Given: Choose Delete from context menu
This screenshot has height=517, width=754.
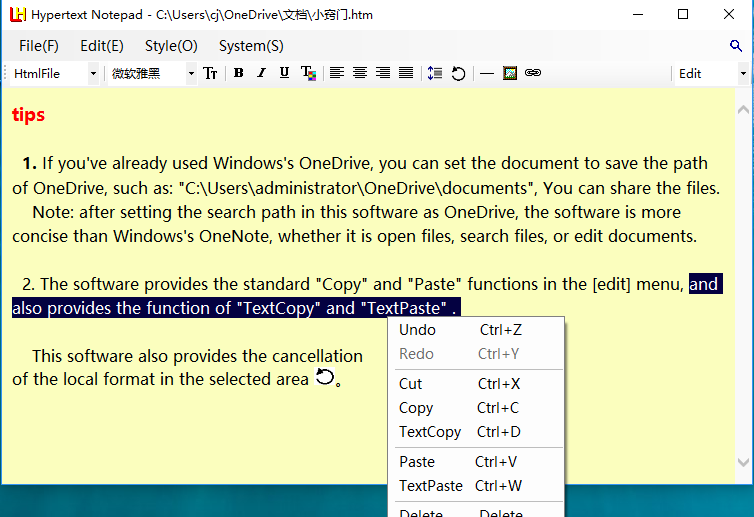Looking at the screenshot, I should coord(476,512).
